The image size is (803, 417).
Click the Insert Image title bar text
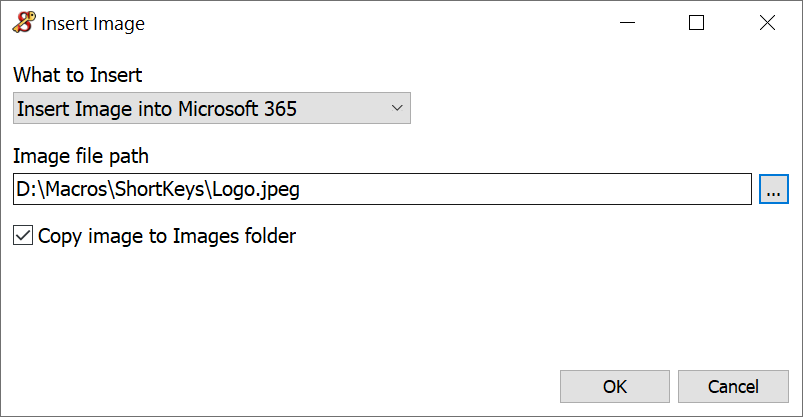pyautogui.click(x=93, y=24)
